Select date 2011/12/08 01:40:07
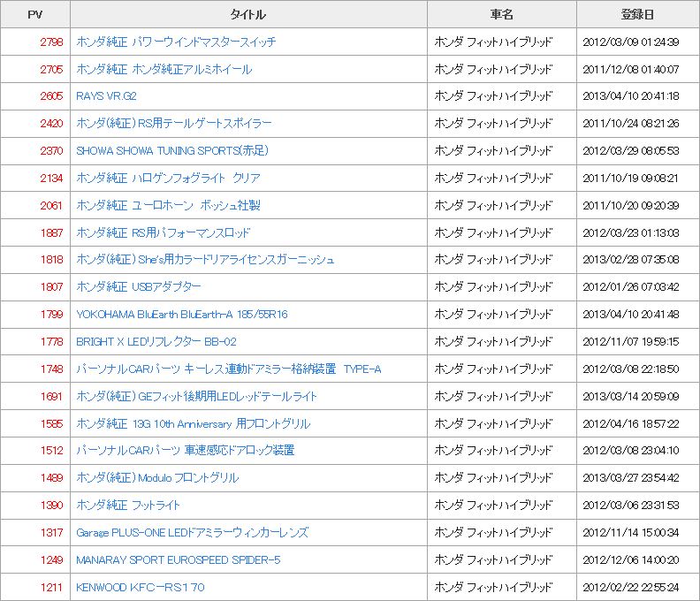Screen dimensions: 700x601 (631, 69)
